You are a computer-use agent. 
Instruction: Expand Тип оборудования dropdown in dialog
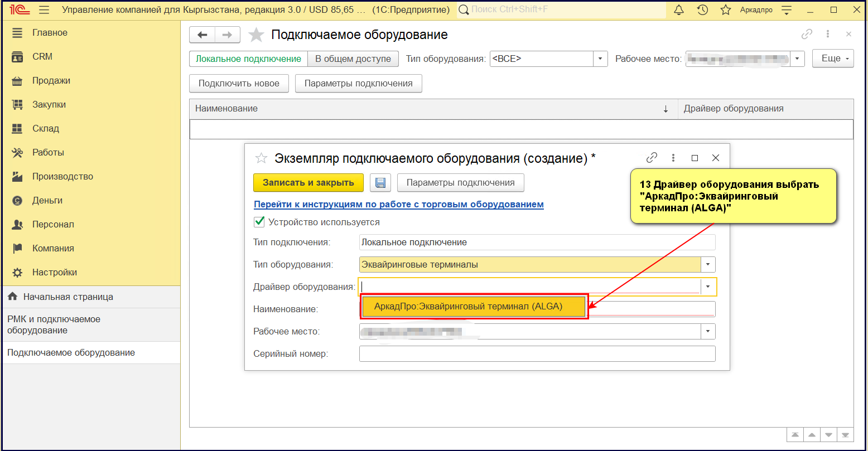[x=708, y=264]
